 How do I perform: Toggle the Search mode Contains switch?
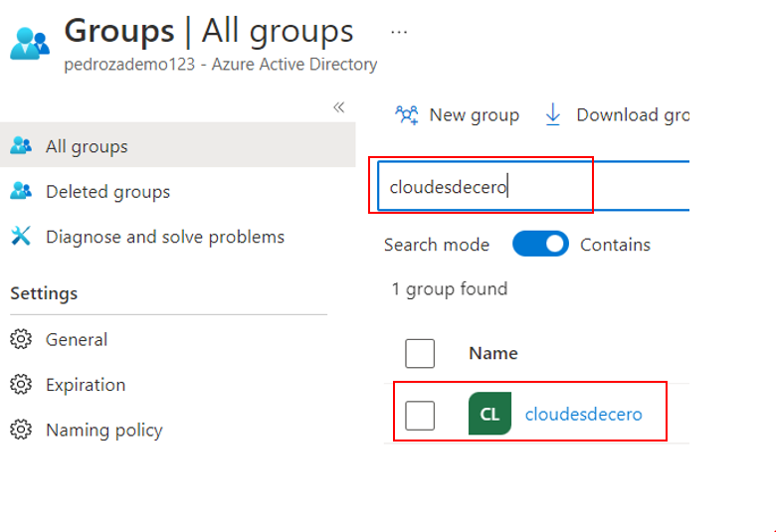(540, 245)
